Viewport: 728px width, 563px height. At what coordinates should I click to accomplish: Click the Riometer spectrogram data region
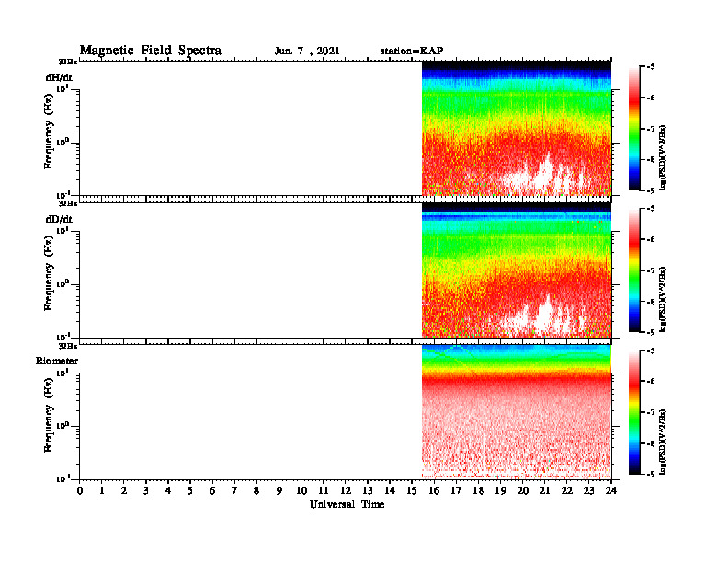click(x=517, y=412)
